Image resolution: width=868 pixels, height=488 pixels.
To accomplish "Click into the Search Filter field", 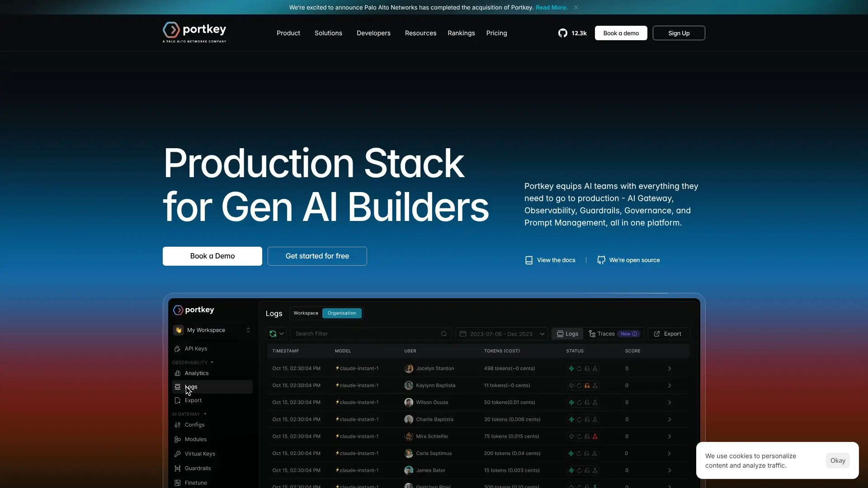I will 371,334.
